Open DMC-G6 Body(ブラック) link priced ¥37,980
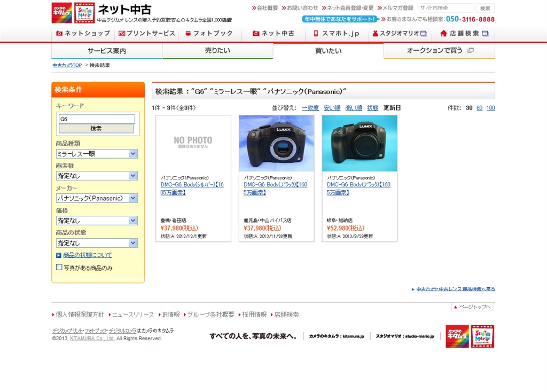 coord(276,189)
